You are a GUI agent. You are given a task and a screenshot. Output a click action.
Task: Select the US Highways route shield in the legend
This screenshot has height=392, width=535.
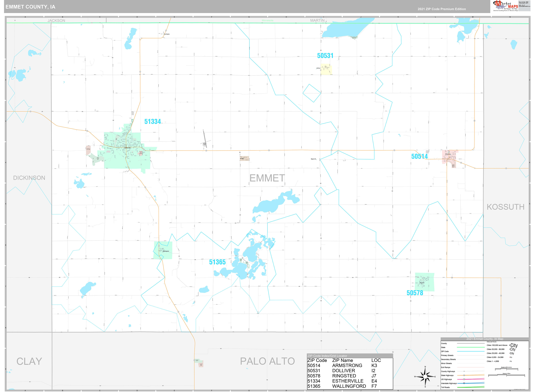point(464,379)
